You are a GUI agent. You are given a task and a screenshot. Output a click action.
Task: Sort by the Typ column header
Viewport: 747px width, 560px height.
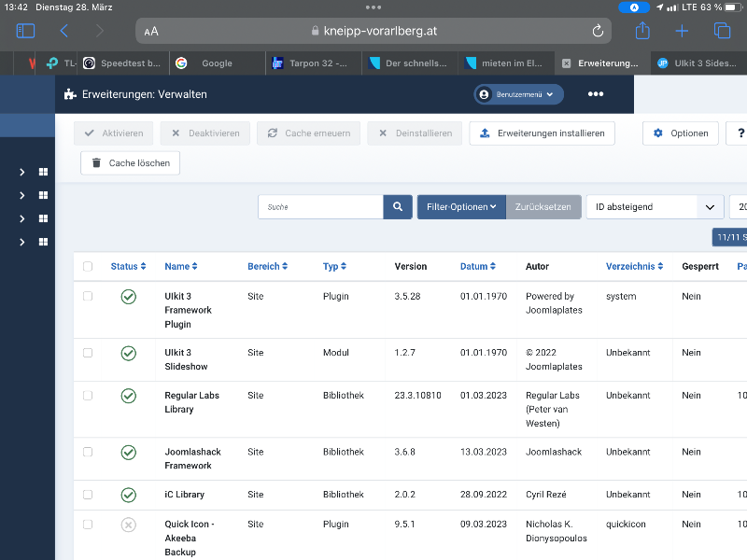[x=334, y=266]
